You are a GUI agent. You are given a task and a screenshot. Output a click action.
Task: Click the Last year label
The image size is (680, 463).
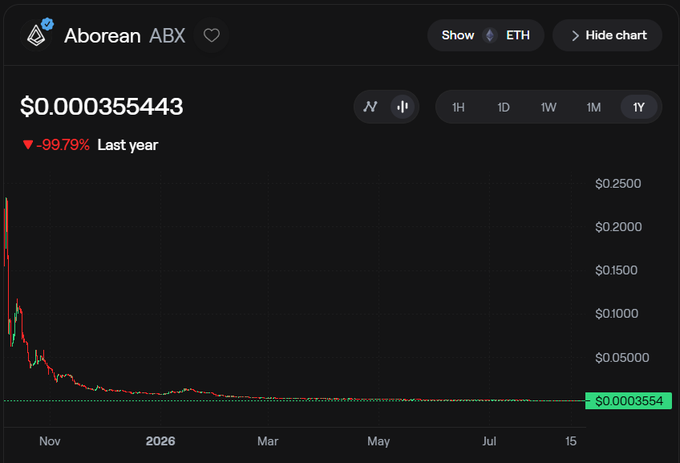tap(128, 145)
